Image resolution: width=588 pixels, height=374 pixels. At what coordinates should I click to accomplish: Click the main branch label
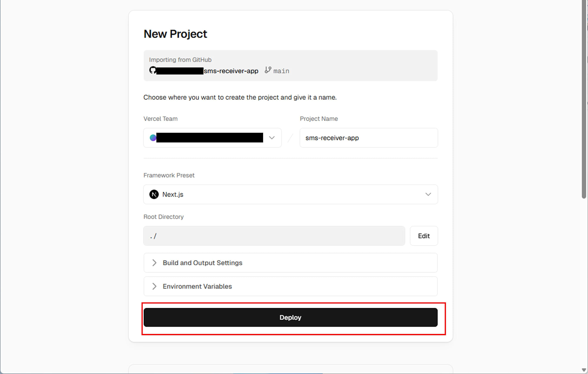tap(281, 71)
